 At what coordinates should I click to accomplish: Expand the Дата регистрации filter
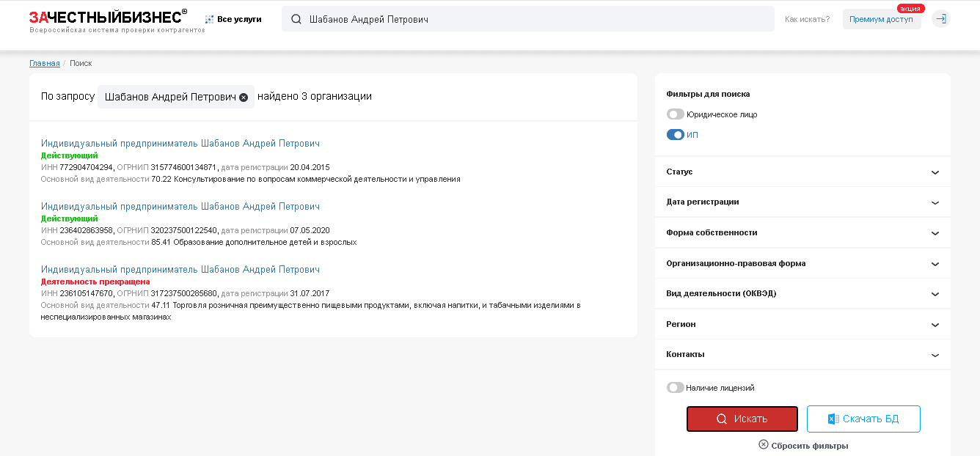click(935, 202)
